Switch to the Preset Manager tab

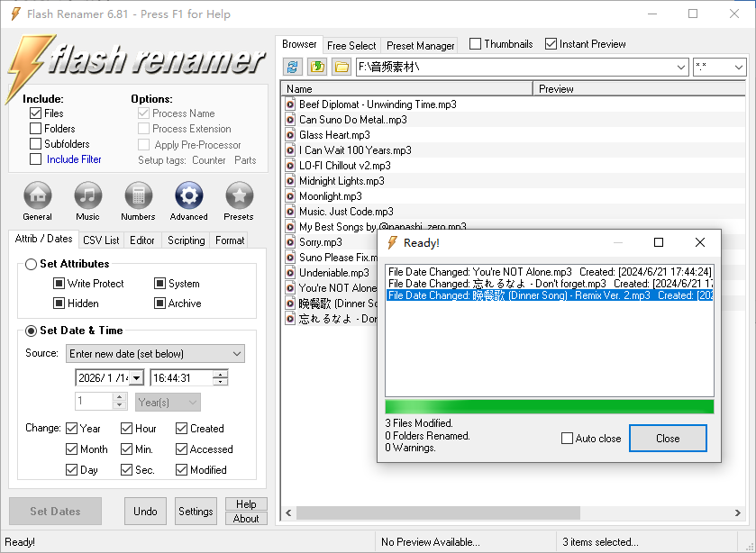pos(421,45)
